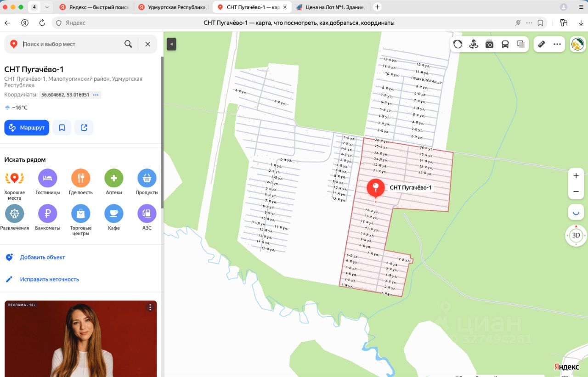Viewport: 588px width, 377px height.
Task: Search nearby for Аптеки
Action: pos(114,182)
